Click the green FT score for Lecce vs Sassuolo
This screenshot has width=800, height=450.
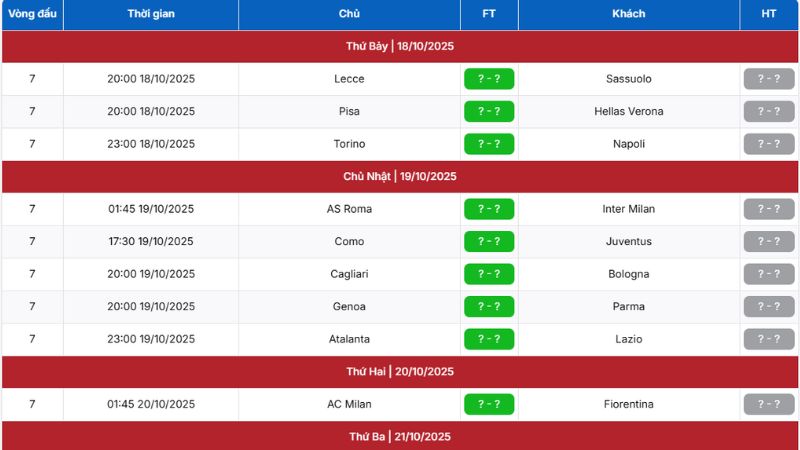(x=489, y=79)
